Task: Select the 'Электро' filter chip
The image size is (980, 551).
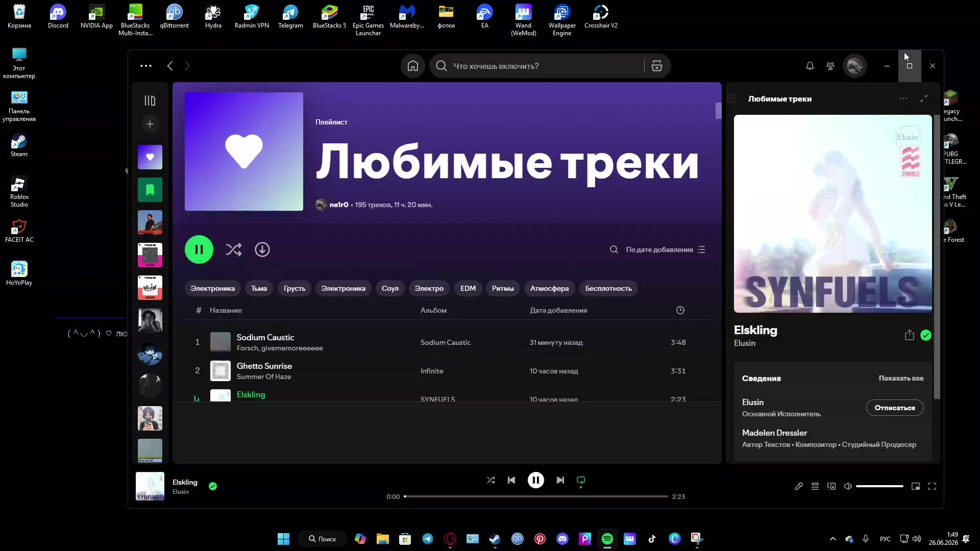Action: pyautogui.click(x=429, y=288)
